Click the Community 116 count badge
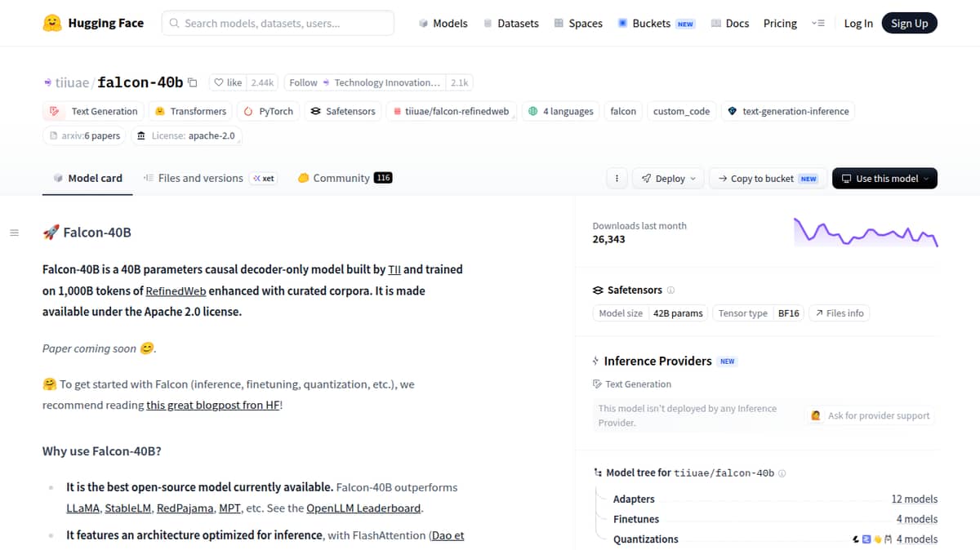The image size is (980, 550). (383, 178)
